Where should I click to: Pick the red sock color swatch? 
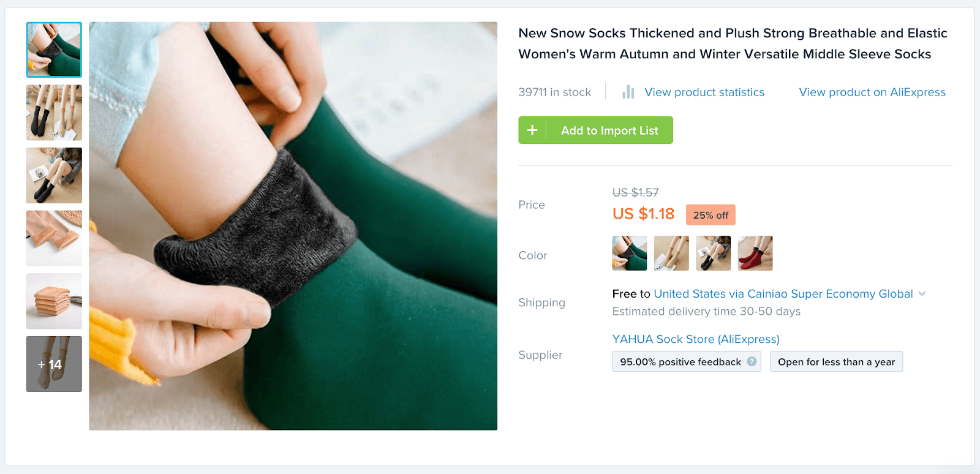755,253
